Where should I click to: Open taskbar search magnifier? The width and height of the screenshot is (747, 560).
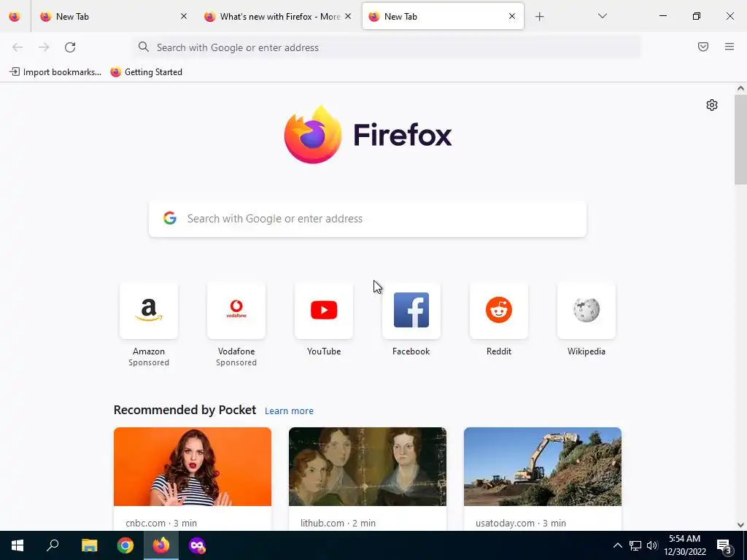click(53, 545)
